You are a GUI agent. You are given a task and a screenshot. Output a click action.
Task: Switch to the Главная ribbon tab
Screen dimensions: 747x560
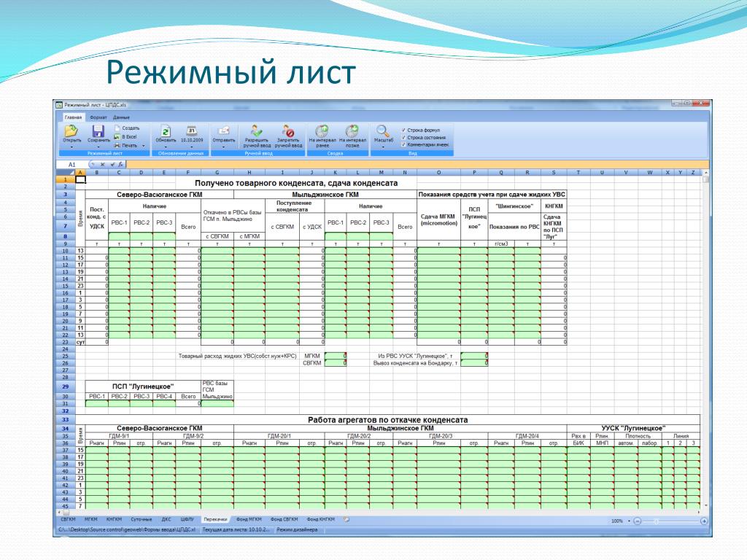coord(74,117)
